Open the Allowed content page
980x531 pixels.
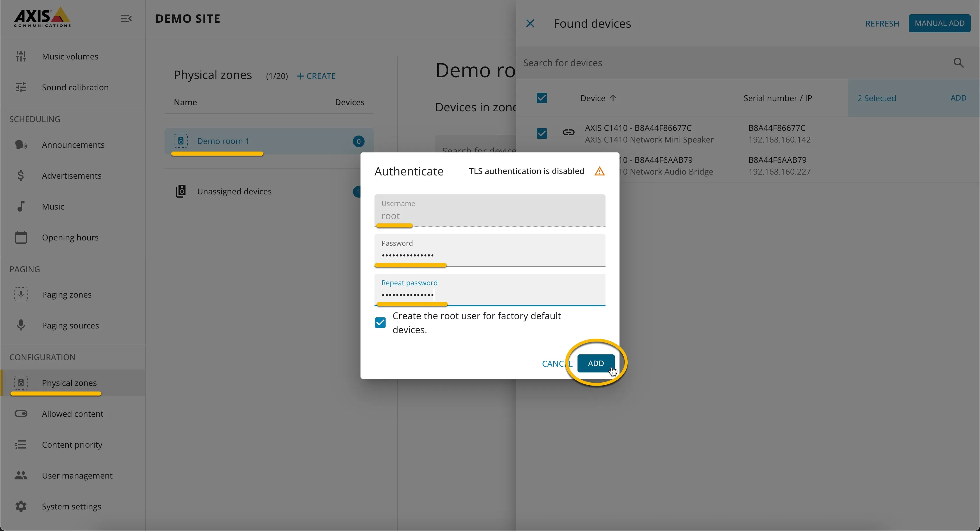(73, 414)
